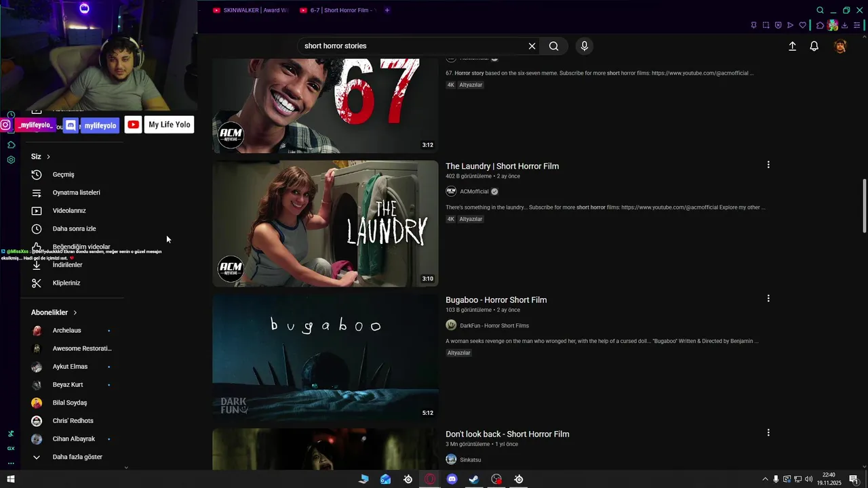Switch to the SKINWALKER browser tab
This screenshot has width=868, height=488.
[x=250, y=10]
